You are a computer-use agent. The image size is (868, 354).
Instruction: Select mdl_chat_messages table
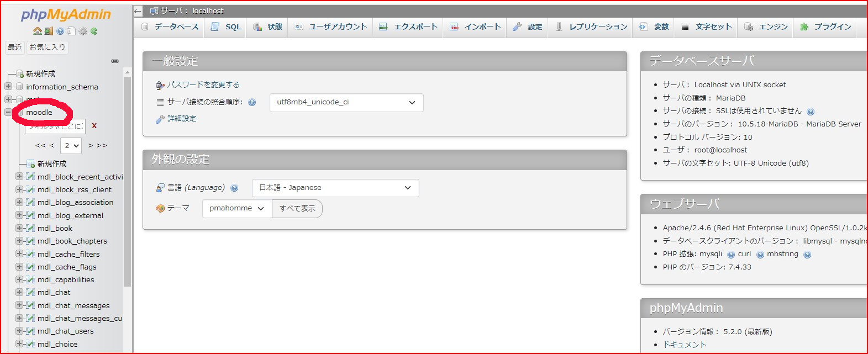tap(73, 305)
